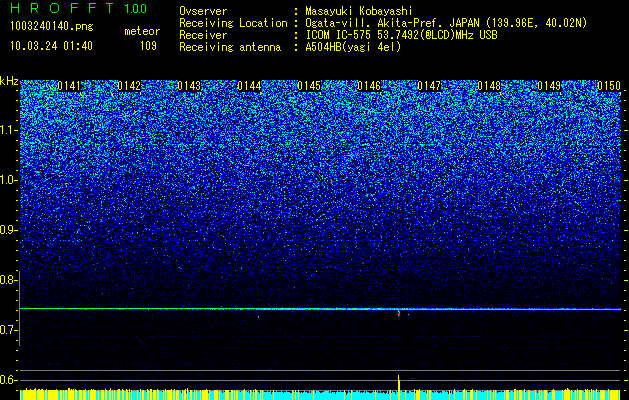Viewport: 629px width, 400px height.
Task: Click the meteor echo below the carrier line
Action: click(399, 313)
